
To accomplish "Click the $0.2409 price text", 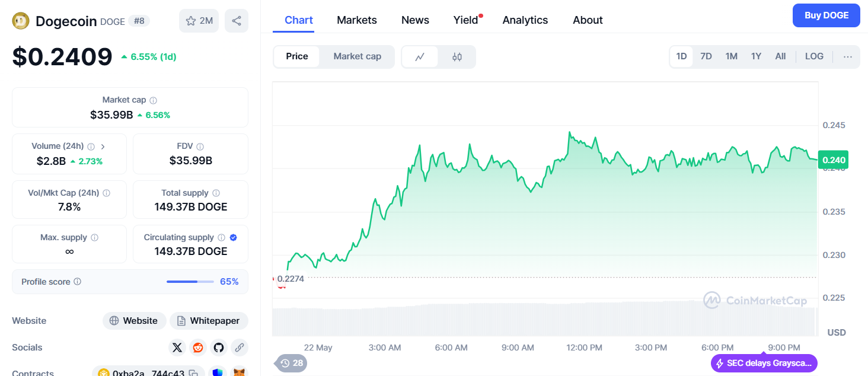I will point(62,57).
